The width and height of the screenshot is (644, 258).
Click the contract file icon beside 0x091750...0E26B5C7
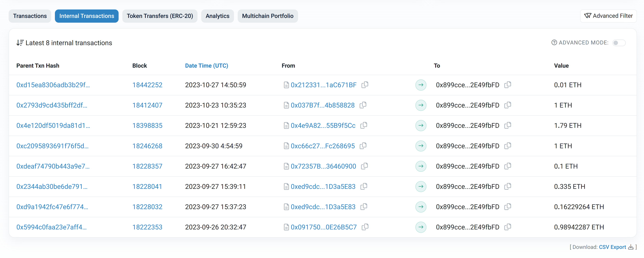pos(286,227)
